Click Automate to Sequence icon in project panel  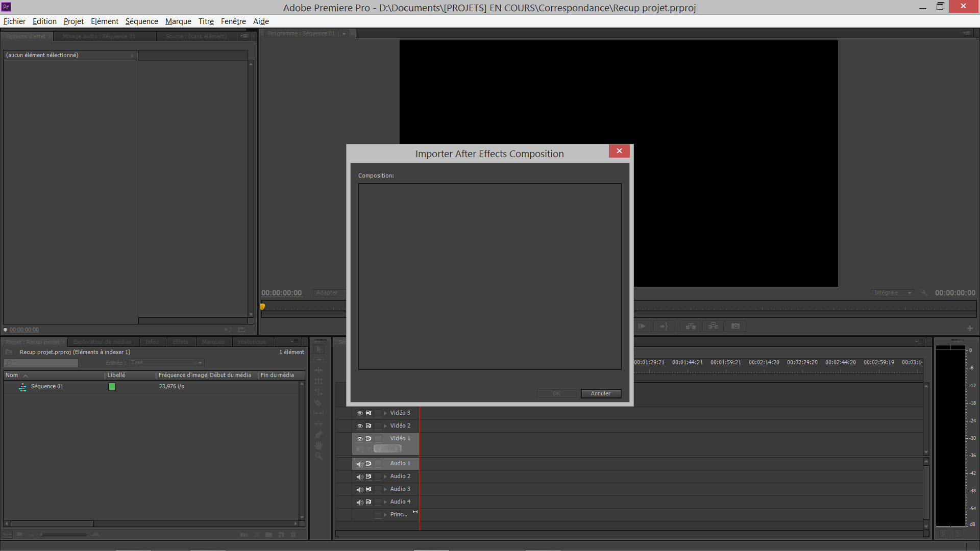coord(244,535)
